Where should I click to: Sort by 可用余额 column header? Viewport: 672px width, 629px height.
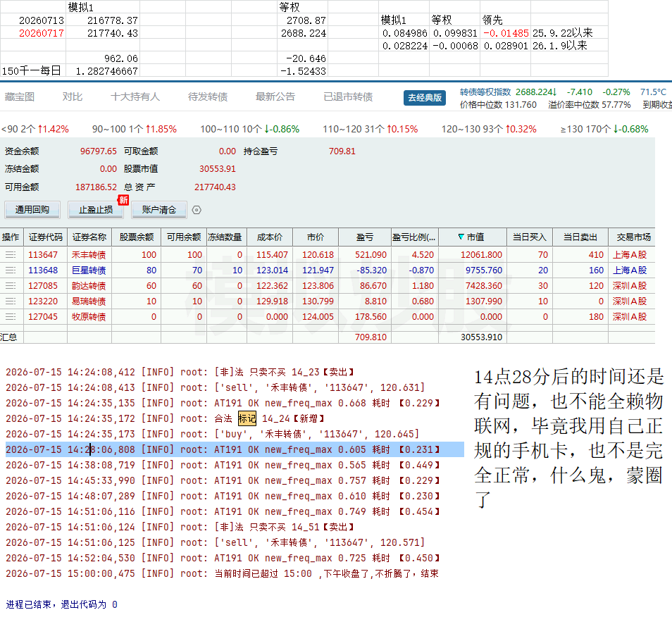(183, 237)
